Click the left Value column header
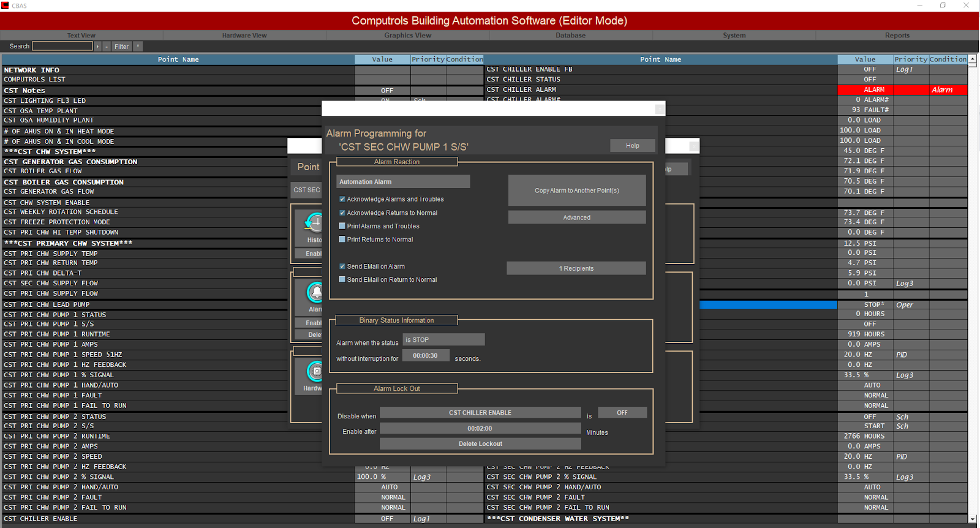 coord(382,59)
